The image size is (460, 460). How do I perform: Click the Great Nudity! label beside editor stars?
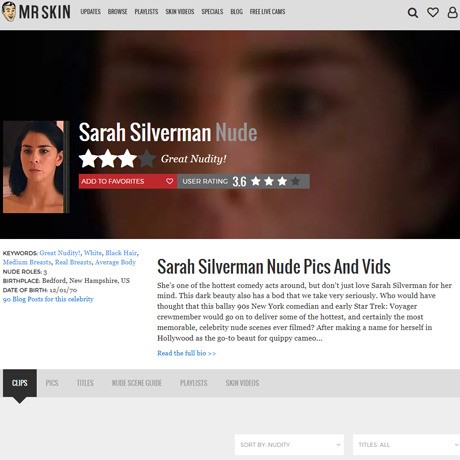194,159
